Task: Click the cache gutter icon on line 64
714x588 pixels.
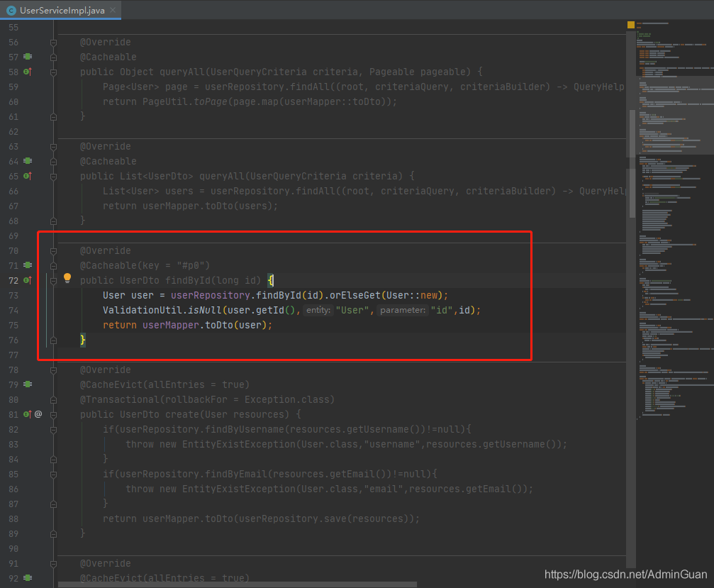Action: [x=28, y=161]
